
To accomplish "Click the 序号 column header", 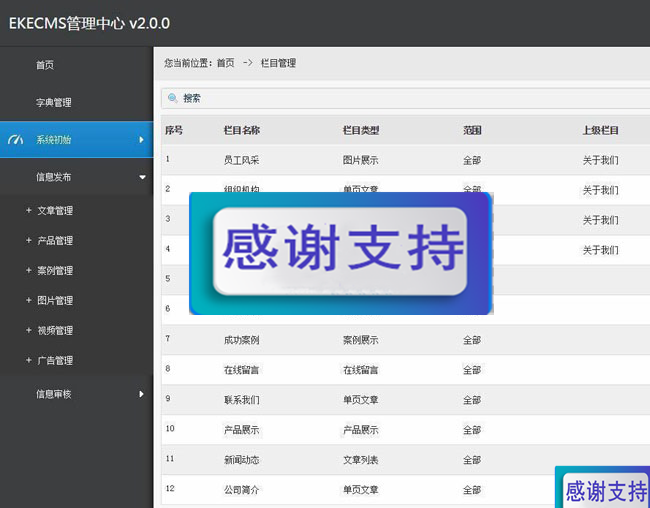I will (x=174, y=130).
